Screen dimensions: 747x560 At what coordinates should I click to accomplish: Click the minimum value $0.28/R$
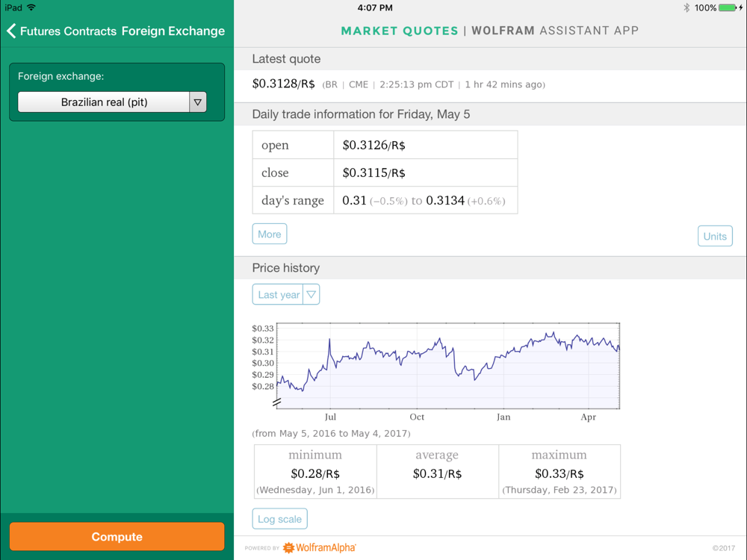click(x=315, y=474)
